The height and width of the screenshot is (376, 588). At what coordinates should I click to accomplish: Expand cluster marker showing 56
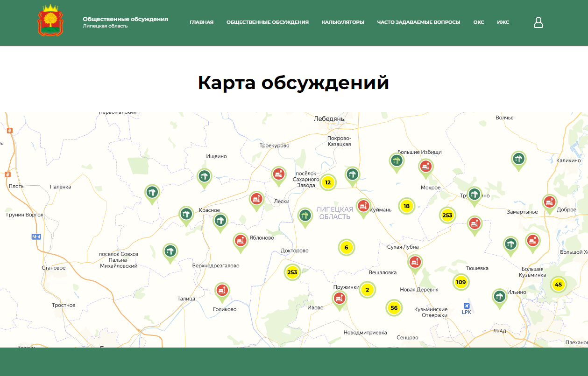pyautogui.click(x=394, y=308)
